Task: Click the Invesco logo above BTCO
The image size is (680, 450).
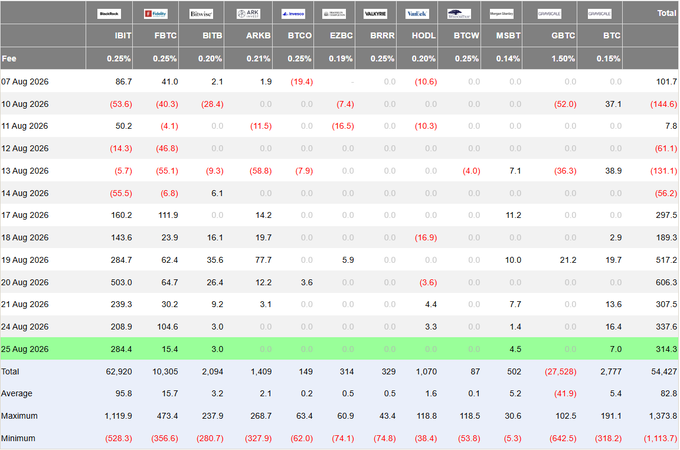Action: [x=293, y=14]
